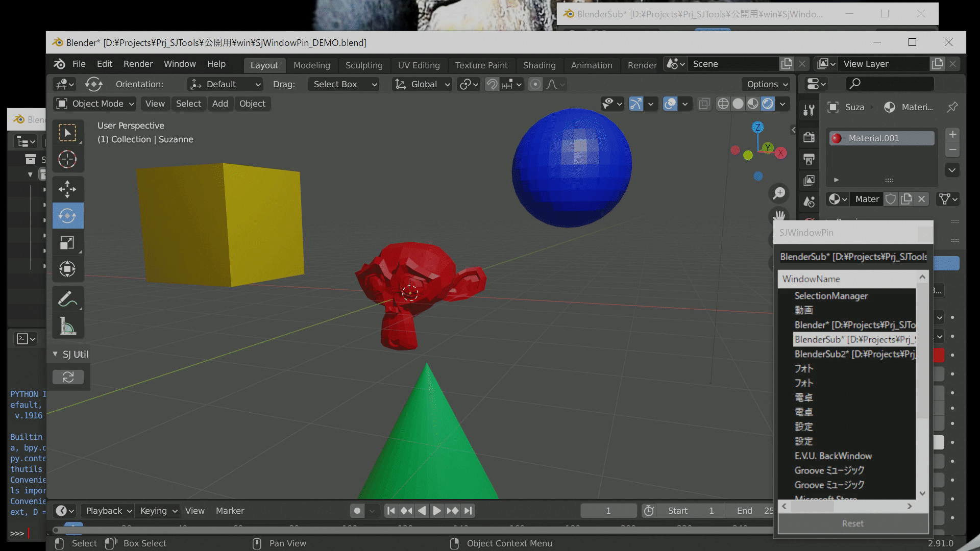Select BlenderSub2 in window list

pos(853,354)
